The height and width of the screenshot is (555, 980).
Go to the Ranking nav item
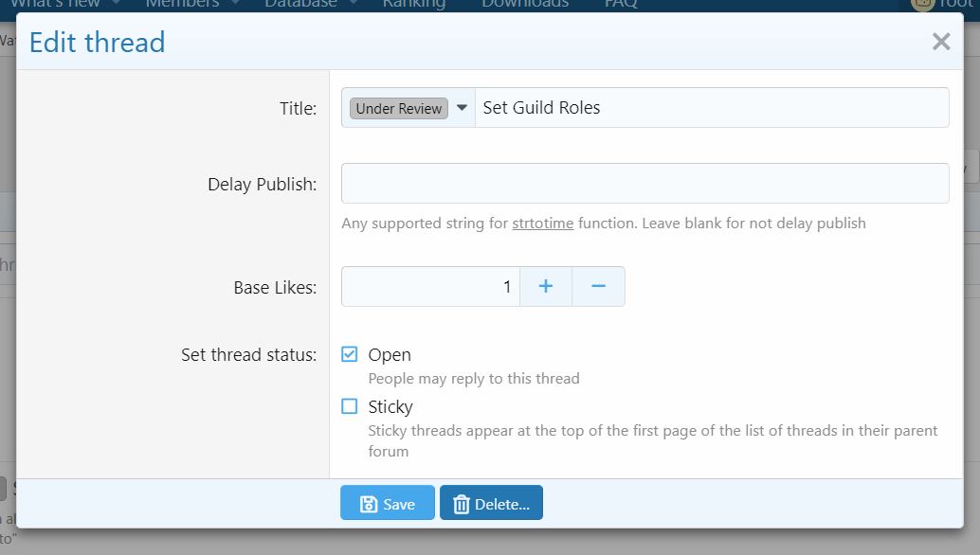point(413,4)
